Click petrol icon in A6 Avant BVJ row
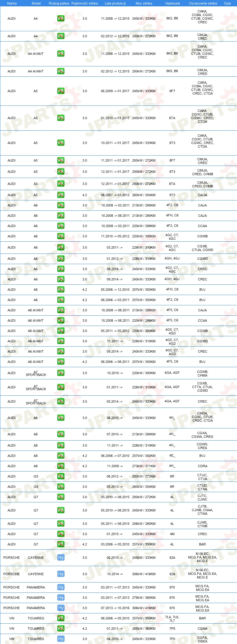Viewport: 237px width, 644px height. (x=61, y=362)
